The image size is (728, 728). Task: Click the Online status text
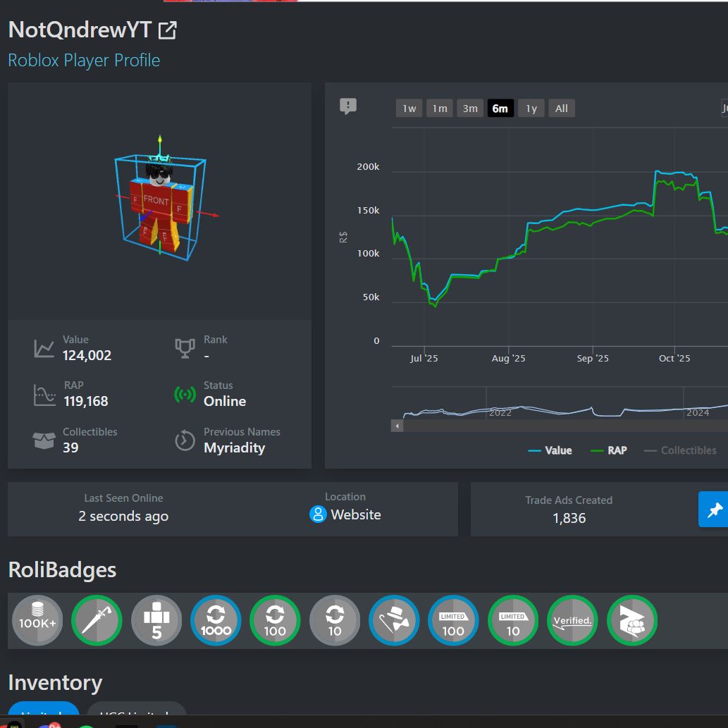coord(225,402)
